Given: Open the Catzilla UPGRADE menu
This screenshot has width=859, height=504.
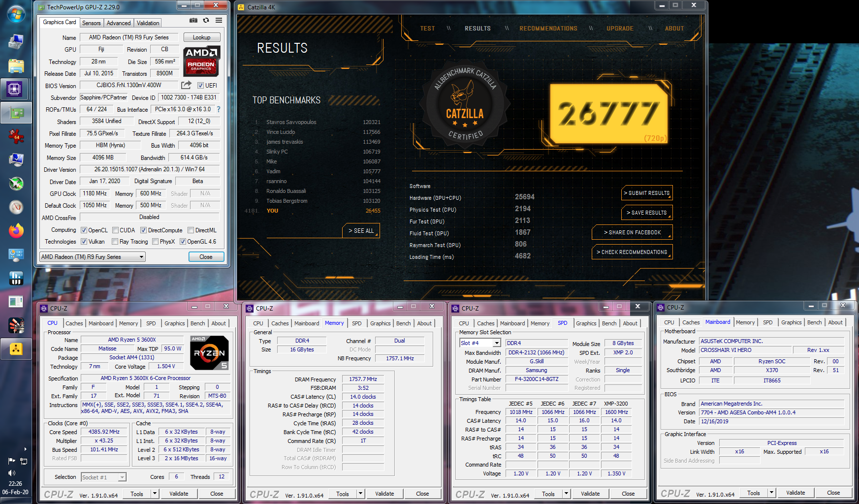Looking at the screenshot, I should coord(620,29).
